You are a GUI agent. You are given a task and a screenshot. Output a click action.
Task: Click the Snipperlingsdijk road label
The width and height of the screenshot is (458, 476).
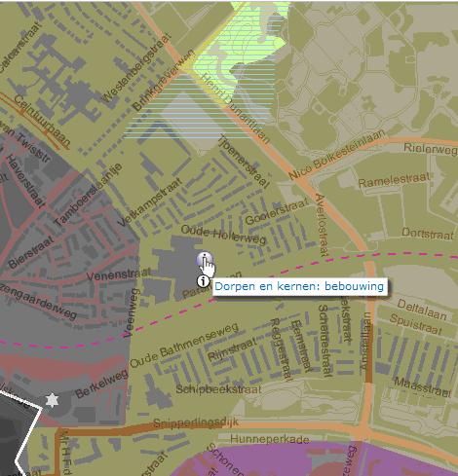point(196,422)
